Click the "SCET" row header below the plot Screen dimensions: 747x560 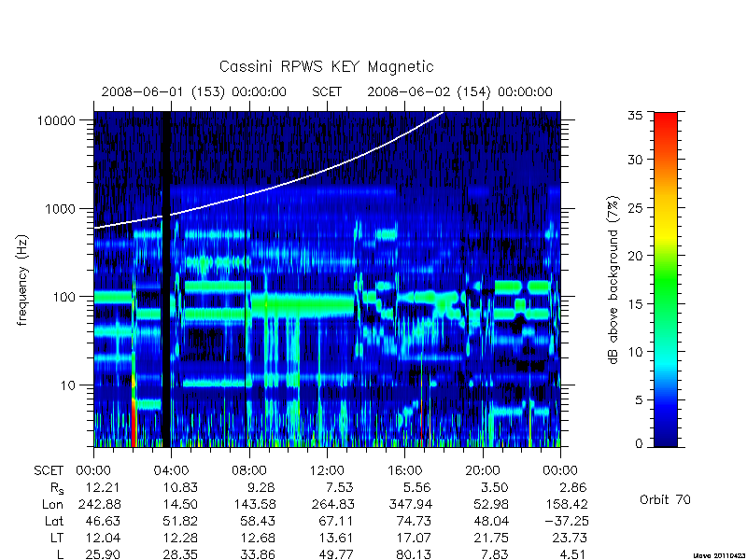[49, 471]
